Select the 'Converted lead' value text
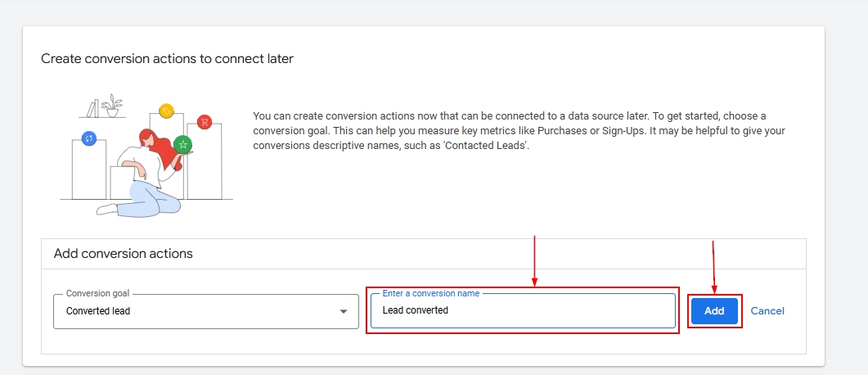Screen dimensions: 868x375 click(98, 311)
